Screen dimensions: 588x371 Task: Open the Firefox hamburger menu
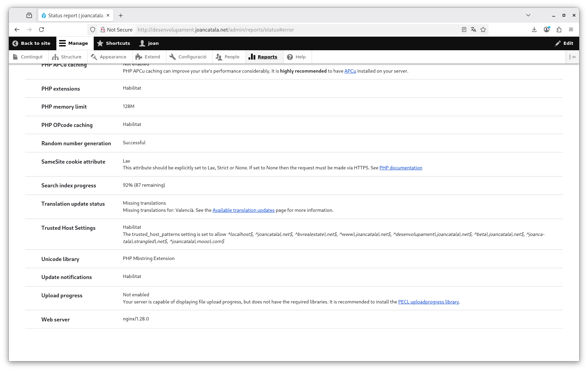tap(571, 30)
